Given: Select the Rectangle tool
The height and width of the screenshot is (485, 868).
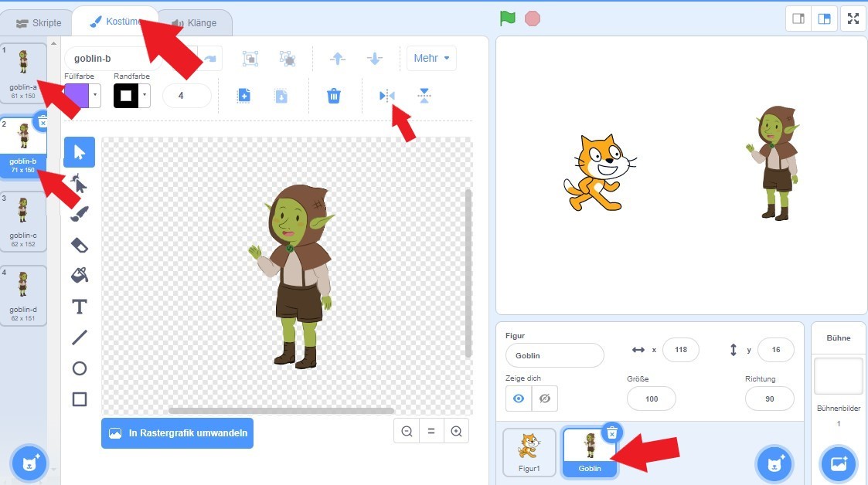Looking at the screenshot, I should coord(79,399).
